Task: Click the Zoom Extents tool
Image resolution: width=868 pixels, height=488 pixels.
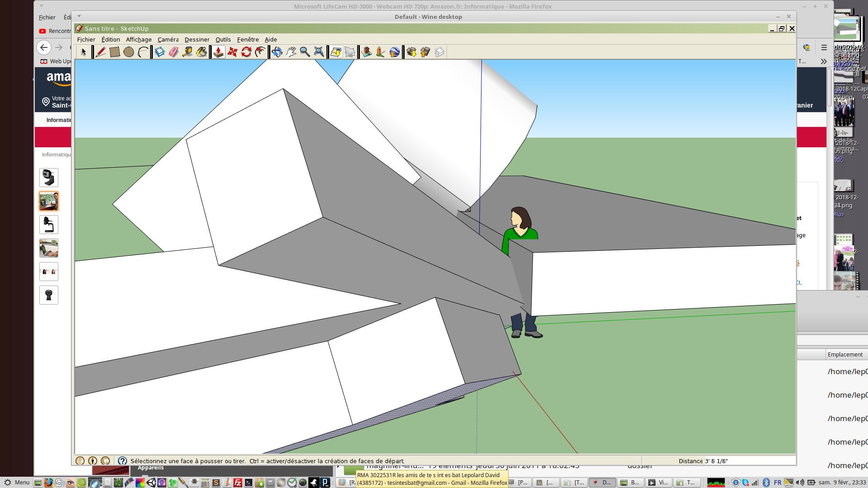Action: pos(319,52)
